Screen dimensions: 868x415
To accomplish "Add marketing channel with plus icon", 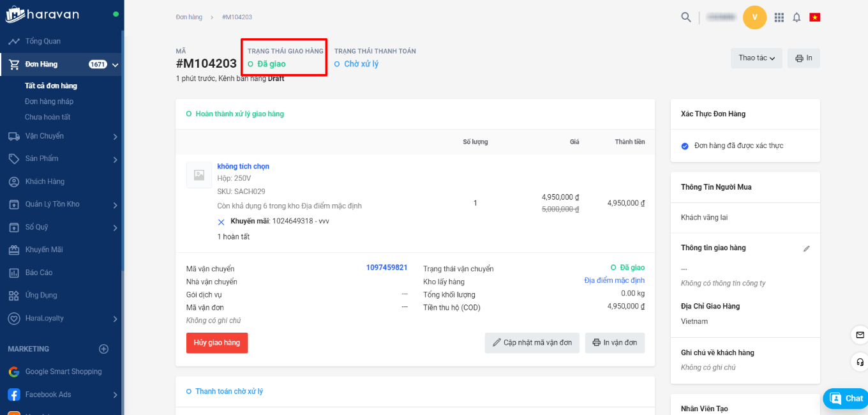I will pyautogui.click(x=103, y=349).
